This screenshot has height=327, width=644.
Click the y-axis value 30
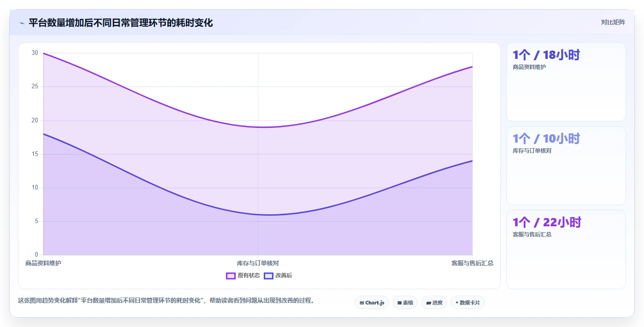click(x=35, y=53)
